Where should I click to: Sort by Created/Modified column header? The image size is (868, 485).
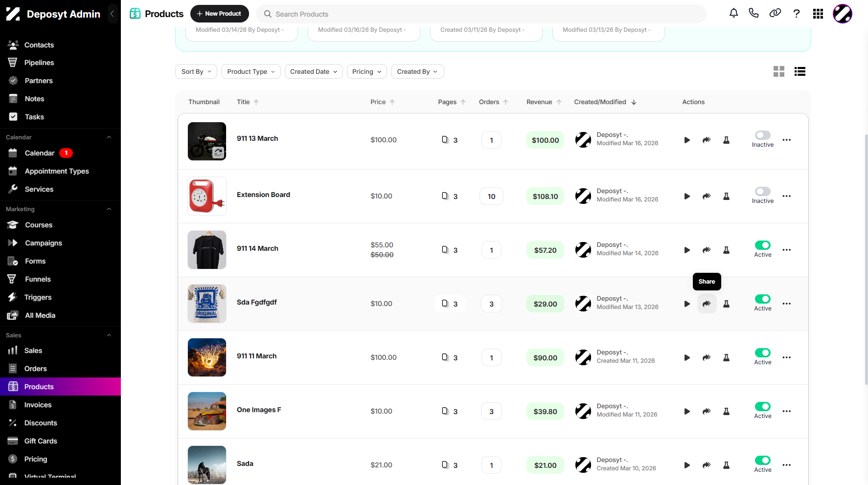coord(605,102)
